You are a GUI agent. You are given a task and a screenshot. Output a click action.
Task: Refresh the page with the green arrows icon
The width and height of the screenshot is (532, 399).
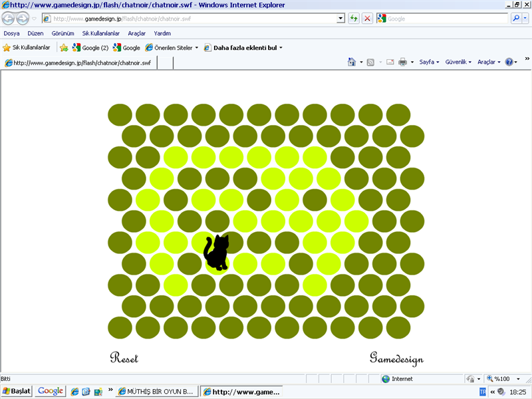coord(354,19)
